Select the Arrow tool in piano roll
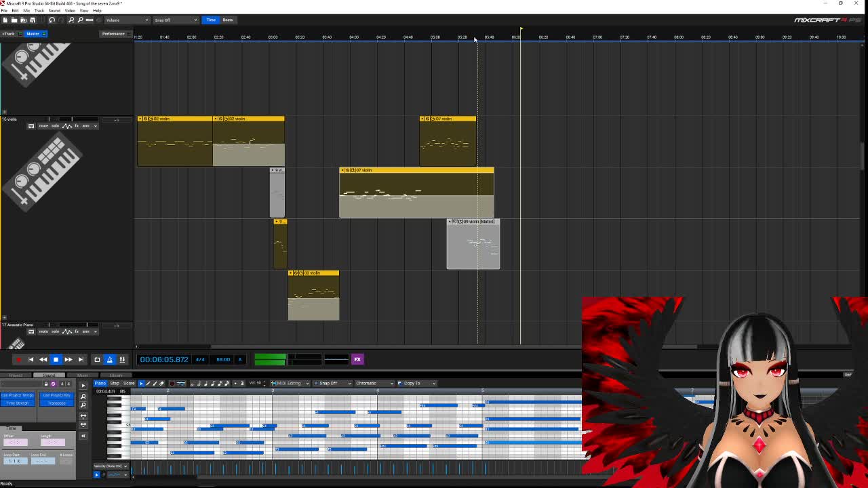This screenshot has height=488, width=868. (x=141, y=384)
